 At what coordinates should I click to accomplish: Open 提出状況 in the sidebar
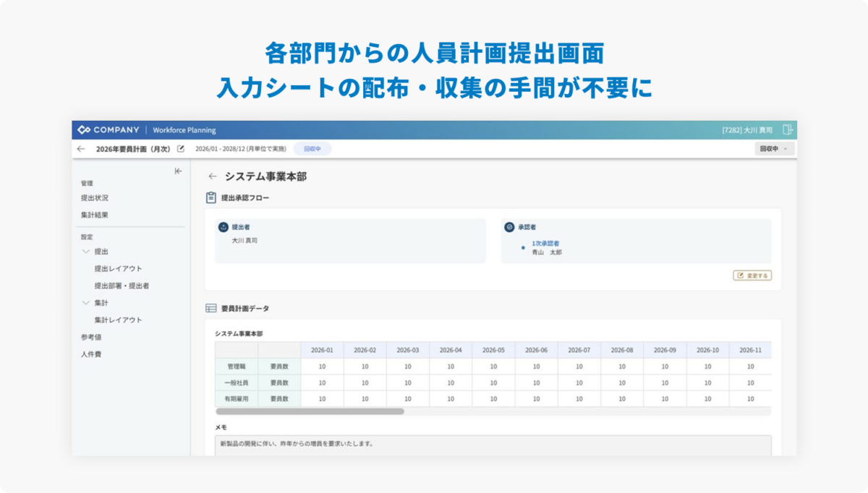point(95,198)
